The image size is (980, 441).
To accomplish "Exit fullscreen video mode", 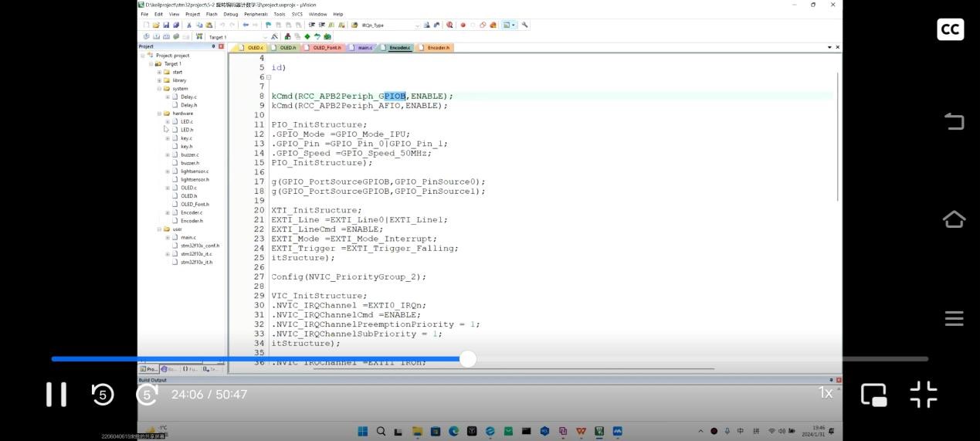I will click(923, 394).
